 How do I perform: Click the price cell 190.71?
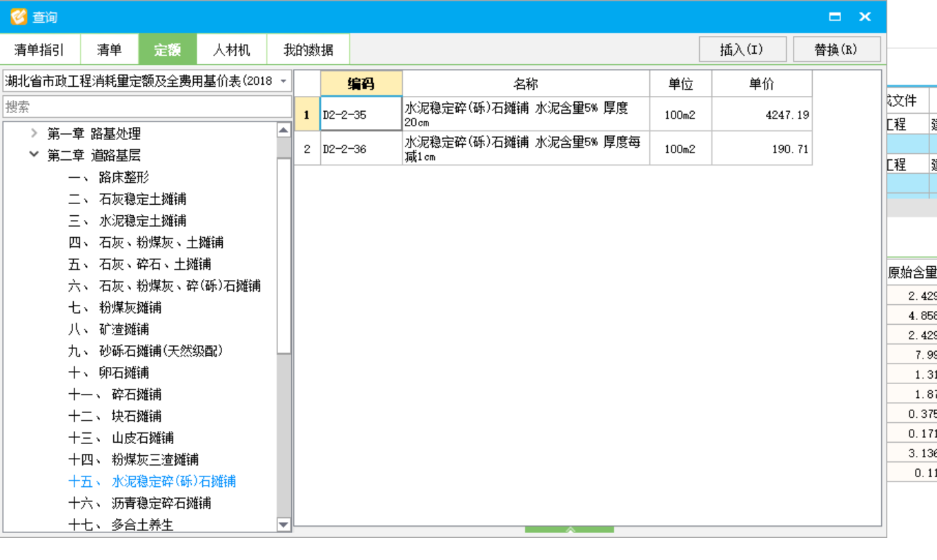(x=762, y=149)
